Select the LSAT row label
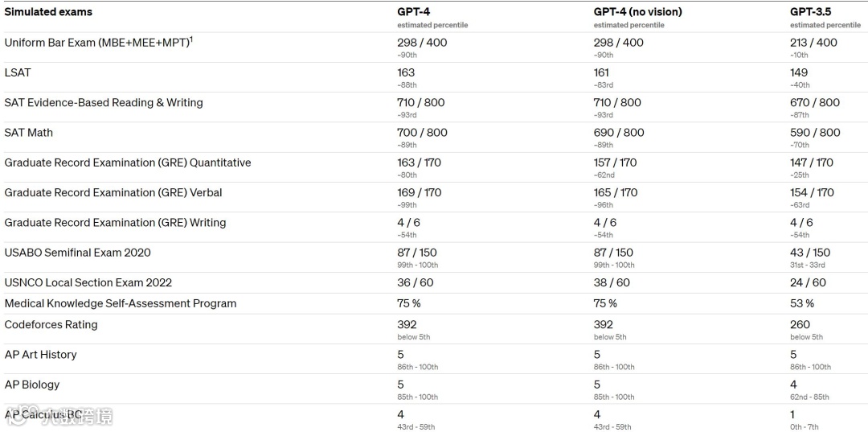The width and height of the screenshot is (868, 432). click(x=18, y=72)
